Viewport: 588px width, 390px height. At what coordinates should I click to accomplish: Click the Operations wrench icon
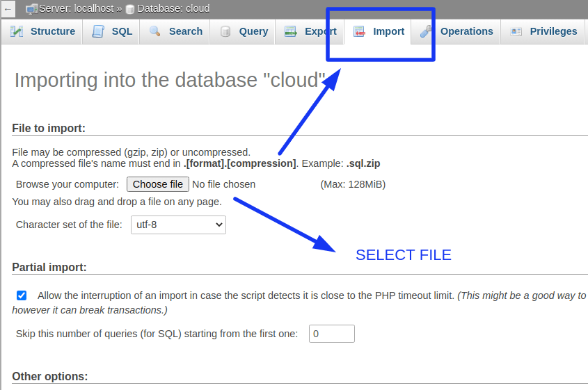pyautogui.click(x=426, y=31)
